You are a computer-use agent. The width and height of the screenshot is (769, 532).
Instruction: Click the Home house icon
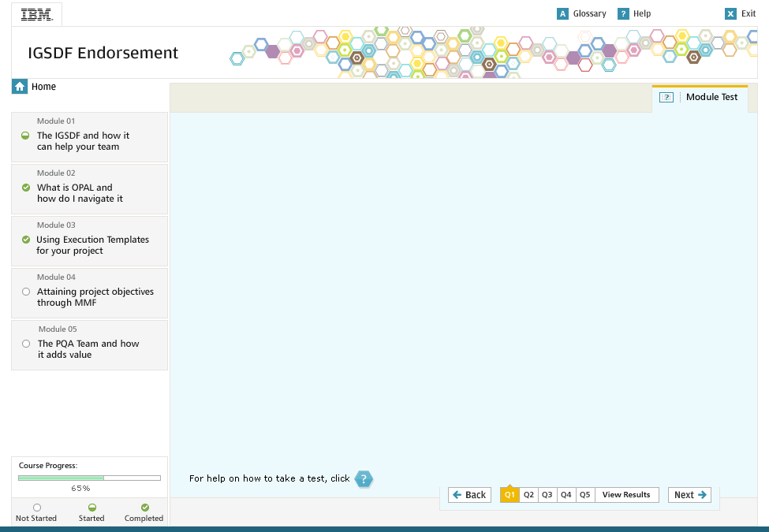click(x=20, y=87)
